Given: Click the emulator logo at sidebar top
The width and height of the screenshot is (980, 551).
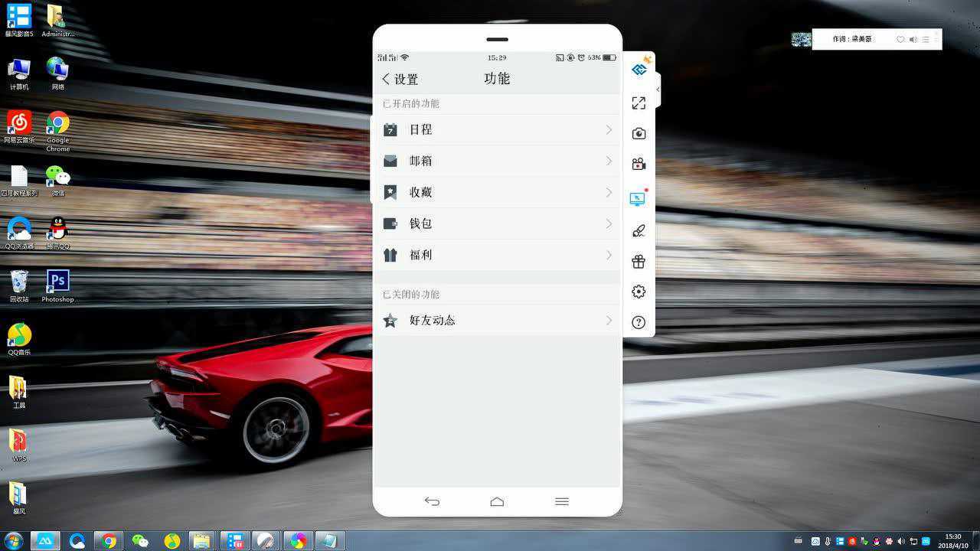Looking at the screenshot, I should [x=639, y=69].
